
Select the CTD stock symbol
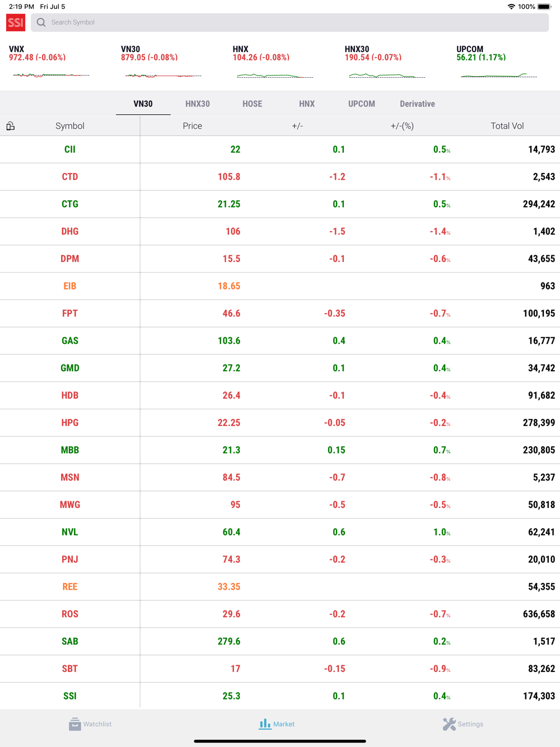70,177
